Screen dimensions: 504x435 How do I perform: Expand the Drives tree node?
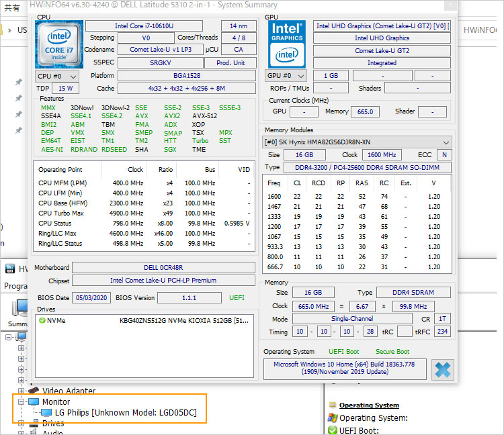tap(22, 424)
